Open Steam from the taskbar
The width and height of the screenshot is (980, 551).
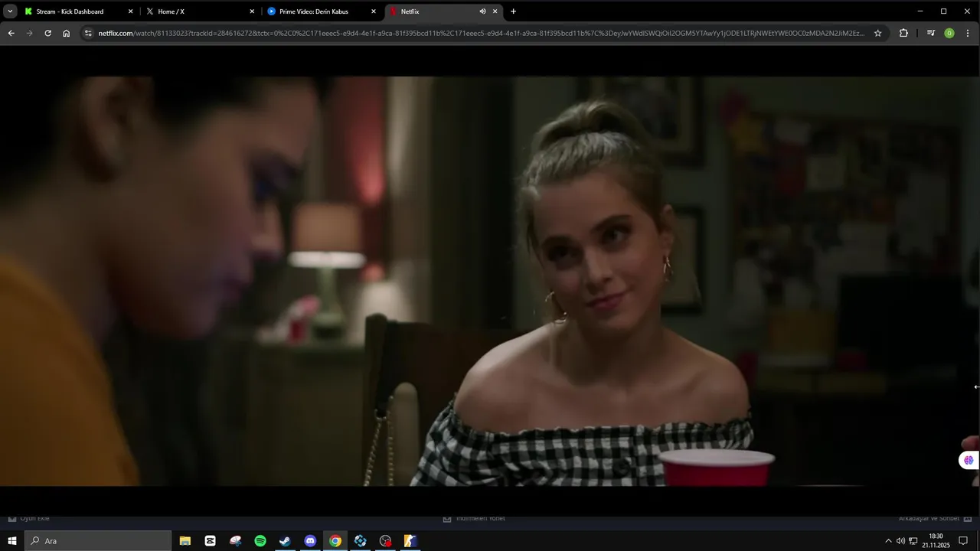[285, 541]
